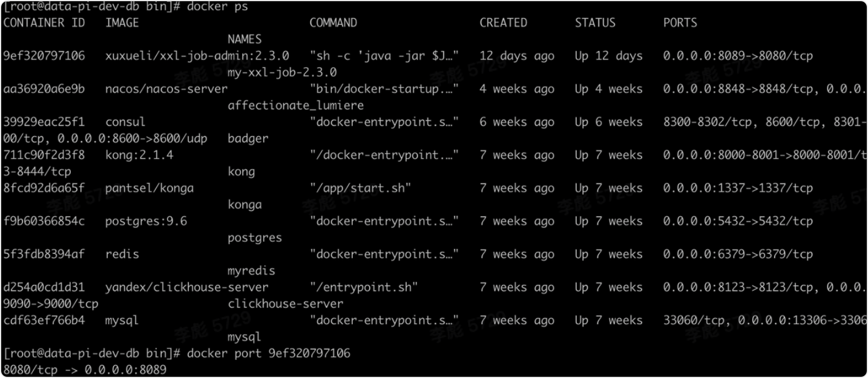The width and height of the screenshot is (868, 378).
Task: Click the container name affectionate_lumiere
Action: pyautogui.click(x=295, y=105)
